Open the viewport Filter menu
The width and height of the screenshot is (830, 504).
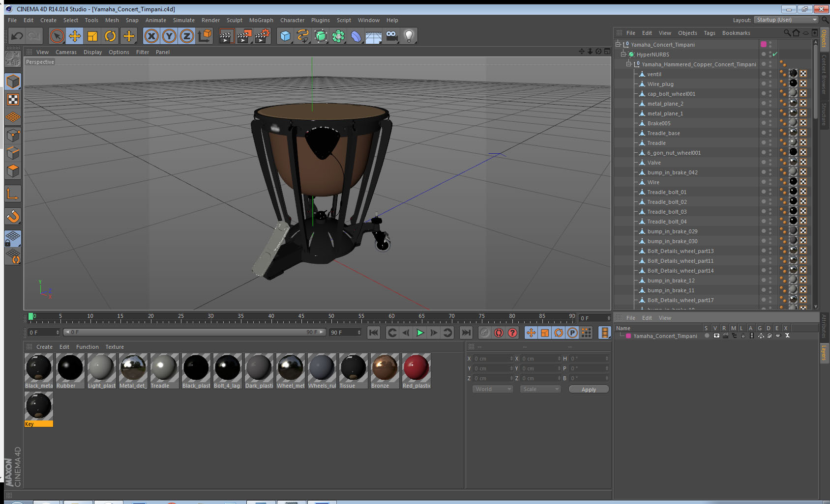pos(143,52)
